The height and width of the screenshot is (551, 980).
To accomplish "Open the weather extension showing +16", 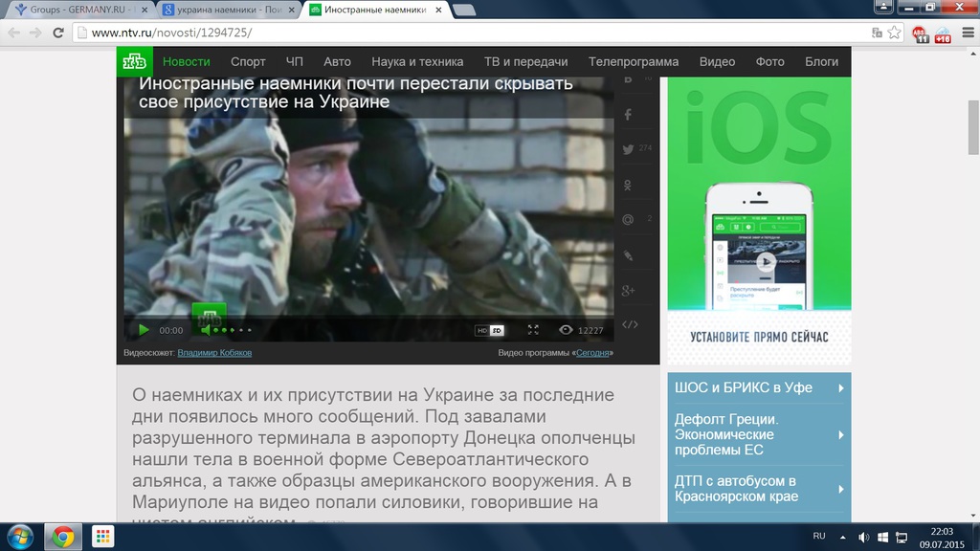I will pyautogui.click(x=943, y=33).
